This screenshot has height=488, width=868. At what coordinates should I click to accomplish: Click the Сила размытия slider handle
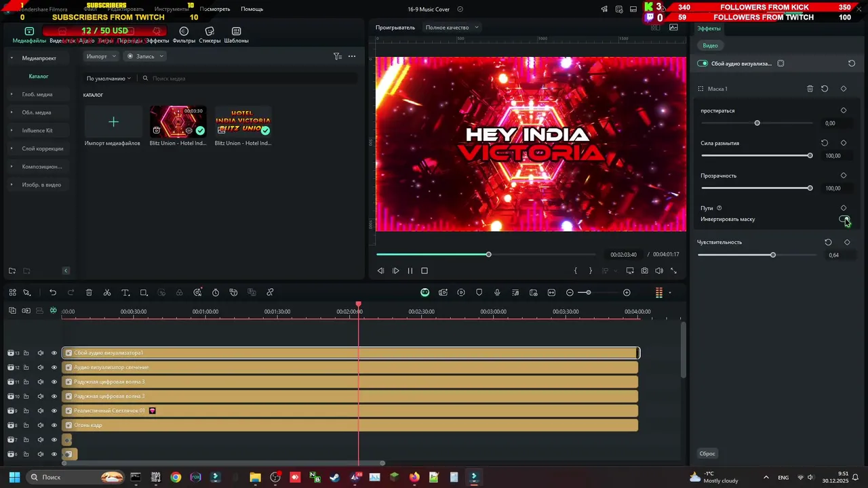pos(810,156)
